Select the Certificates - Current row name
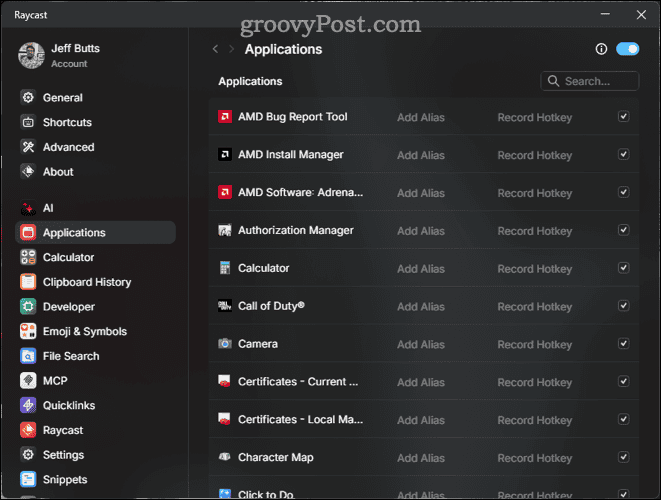Image resolution: width=661 pixels, height=500 pixels. [x=298, y=382]
